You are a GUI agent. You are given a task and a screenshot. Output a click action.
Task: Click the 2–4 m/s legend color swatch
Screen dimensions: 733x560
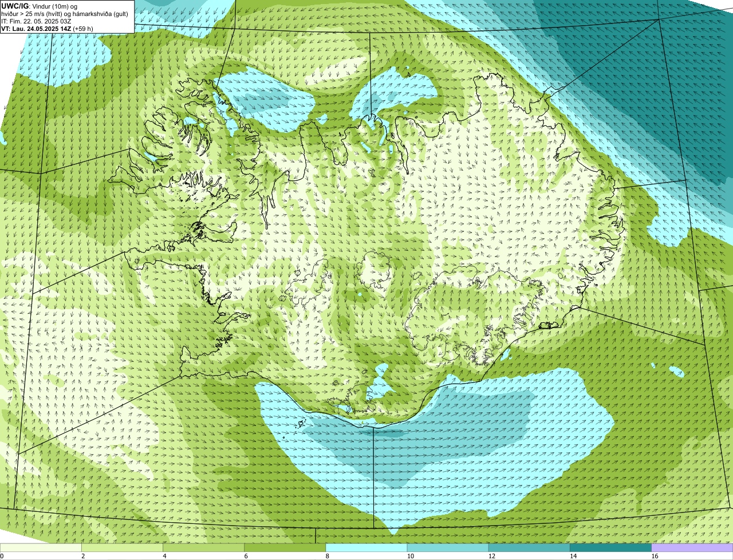(122, 548)
